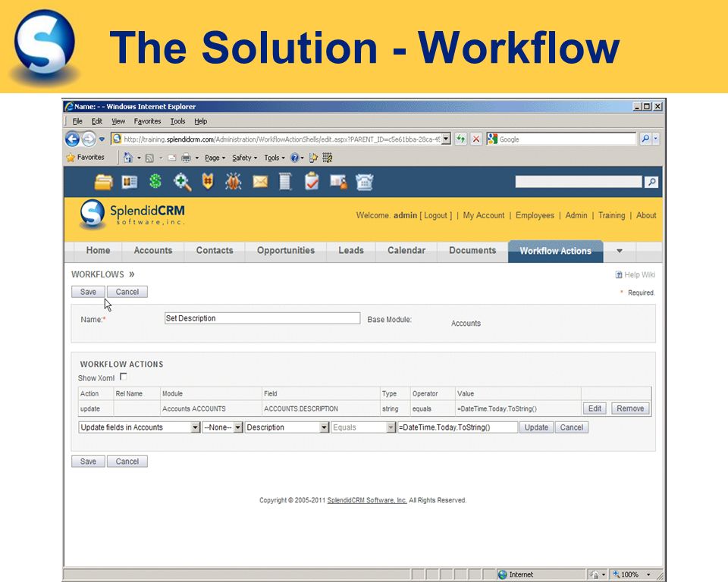
Task: Open the IE Tools command bar dropdown
Action: [275, 158]
